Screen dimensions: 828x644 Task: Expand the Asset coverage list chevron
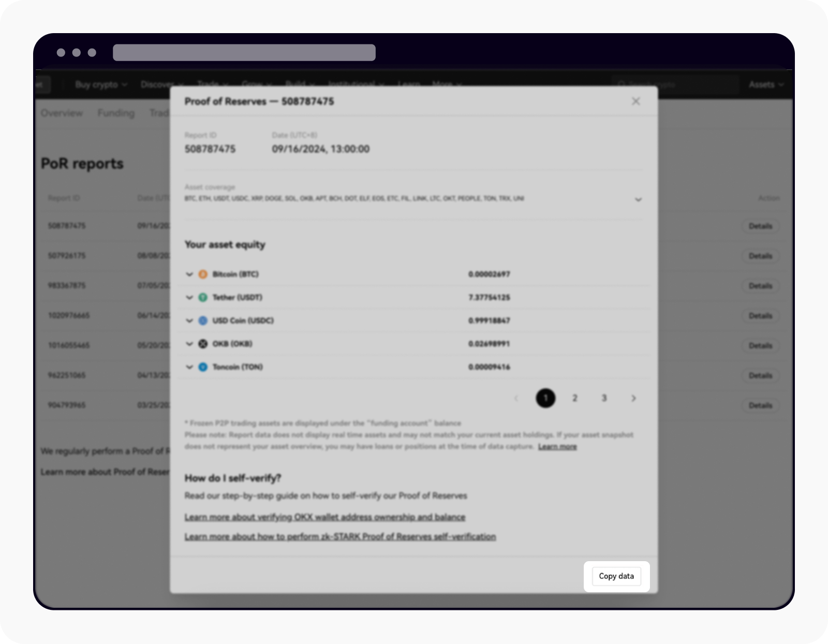pyautogui.click(x=638, y=199)
